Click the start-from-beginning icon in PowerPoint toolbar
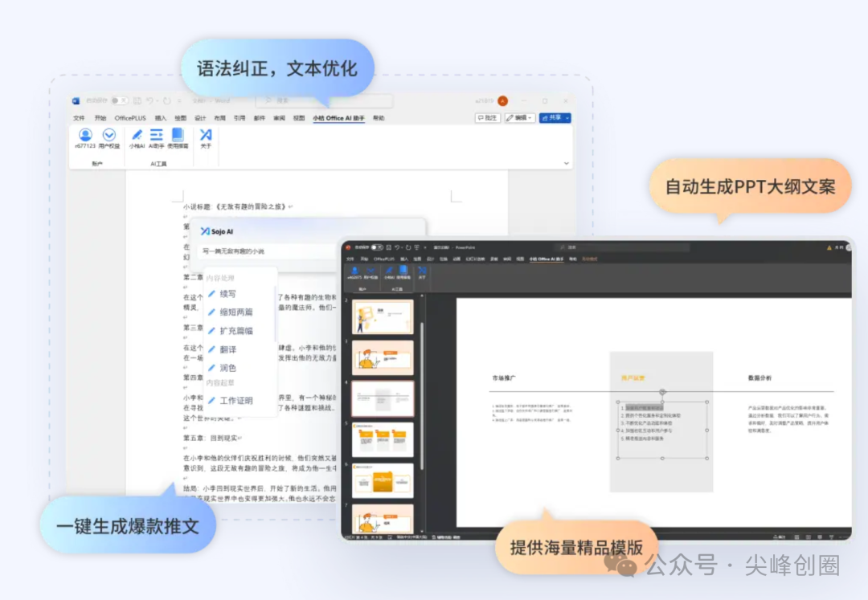868x600 pixels. point(417,247)
